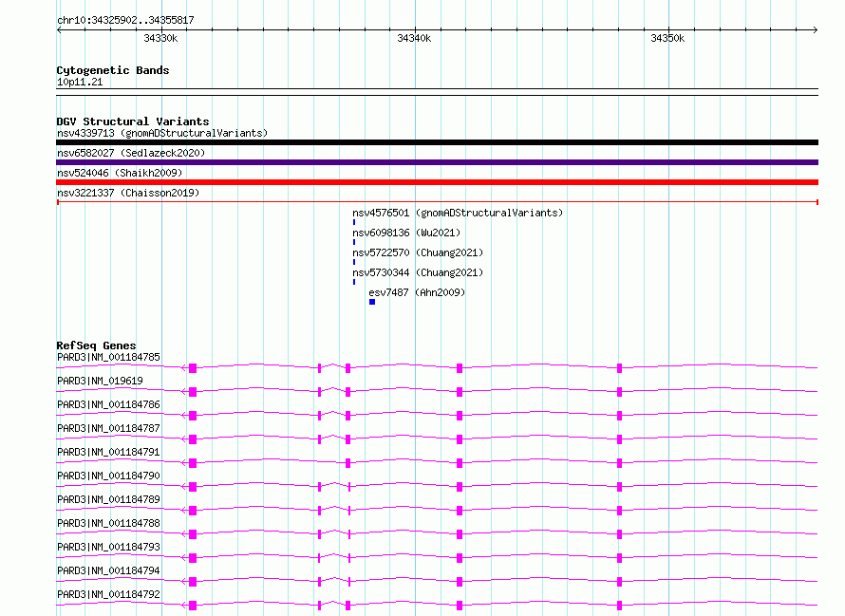This screenshot has height=616, width=845.
Task: Click the left arrow of the coordinate ruler
Action: point(59,29)
